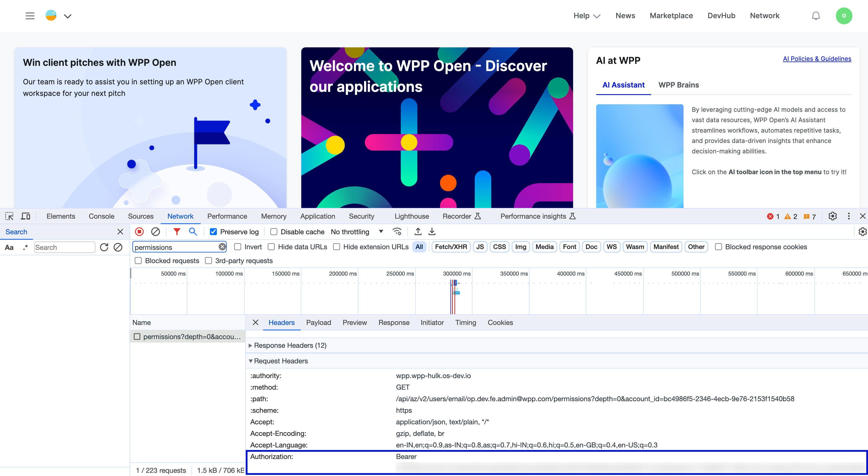Open DevTools settings gear icon

[833, 216]
